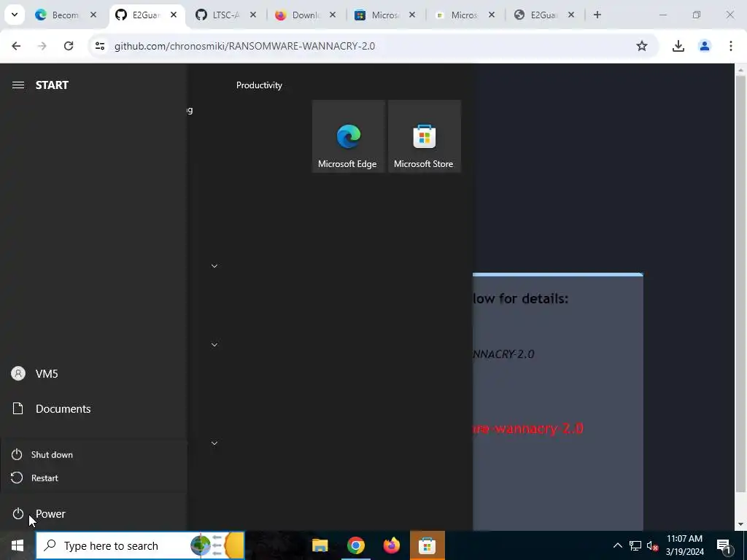Click the Windows Start button
Image resolution: width=747 pixels, height=560 pixels.
tap(18, 545)
